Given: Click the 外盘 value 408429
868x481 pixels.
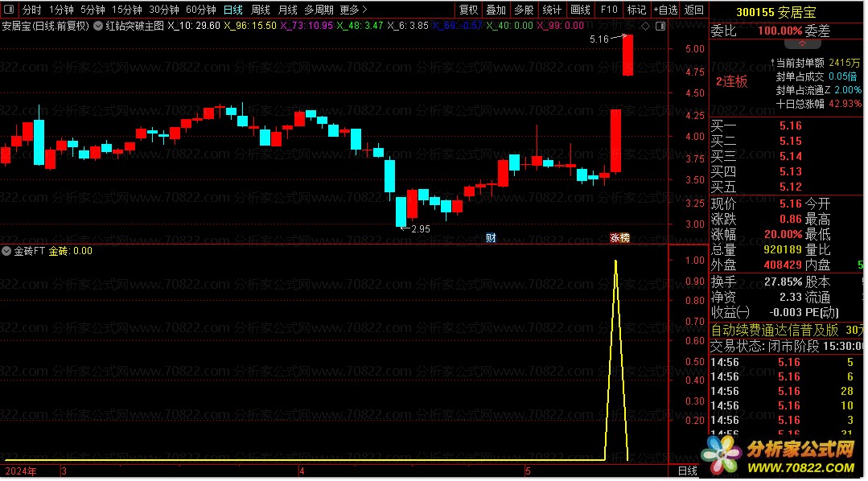Looking at the screenshot, I should tap(783, 265).
